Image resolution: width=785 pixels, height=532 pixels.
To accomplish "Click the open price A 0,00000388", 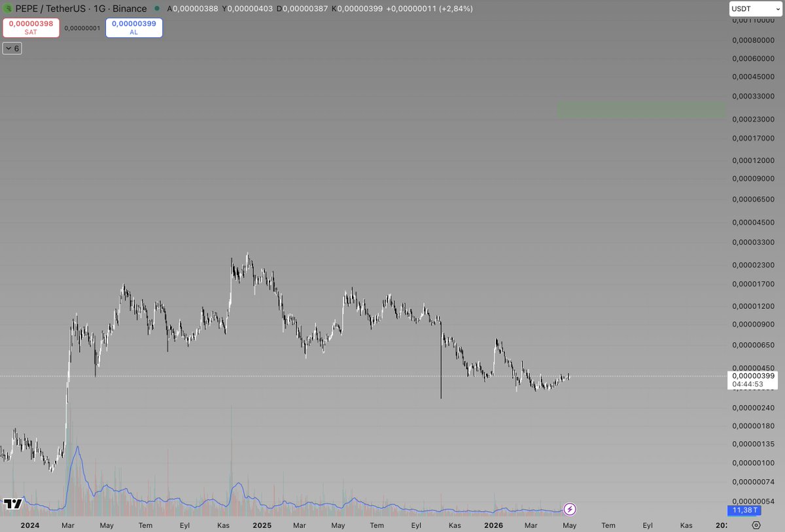I will (192, 9).
